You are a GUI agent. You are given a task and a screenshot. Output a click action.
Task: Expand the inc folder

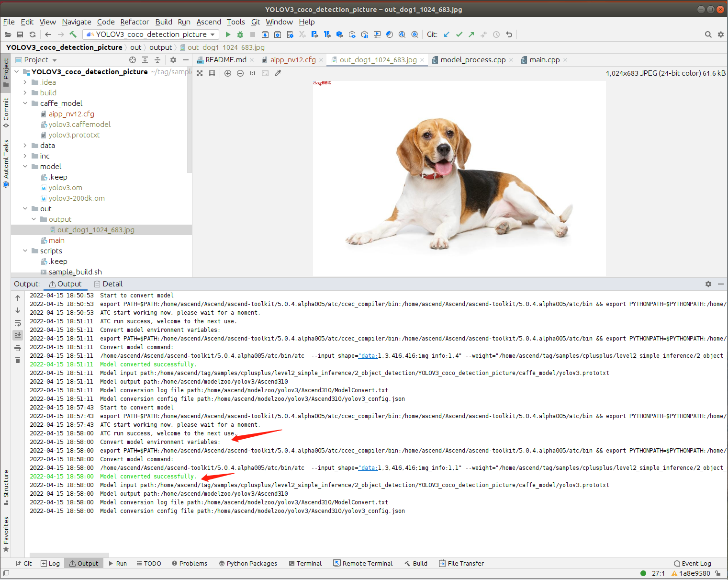pyautogui.click(x=25, y=156)
